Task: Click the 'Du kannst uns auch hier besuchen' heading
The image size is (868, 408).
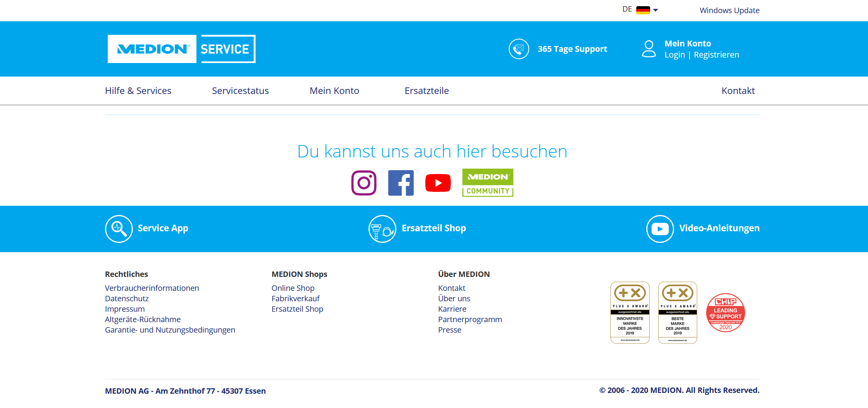Action: click(x=432, y=151)
